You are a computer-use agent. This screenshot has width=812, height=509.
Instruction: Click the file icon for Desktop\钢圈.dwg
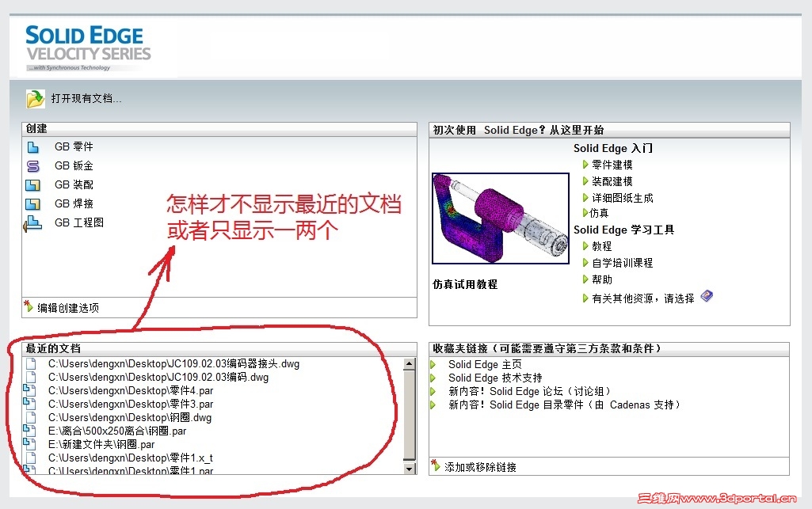tap(31, 417)
